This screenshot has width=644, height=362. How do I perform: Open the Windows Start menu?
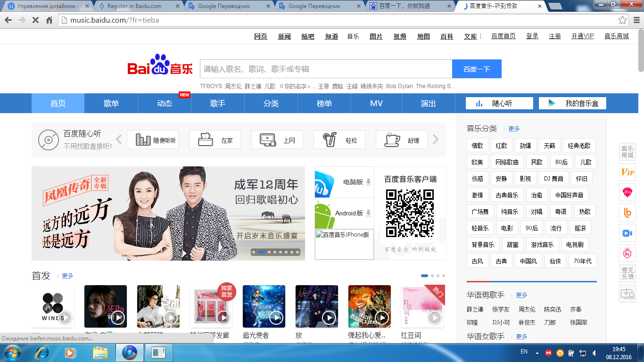pyautogui.click(x=13, y=353)
